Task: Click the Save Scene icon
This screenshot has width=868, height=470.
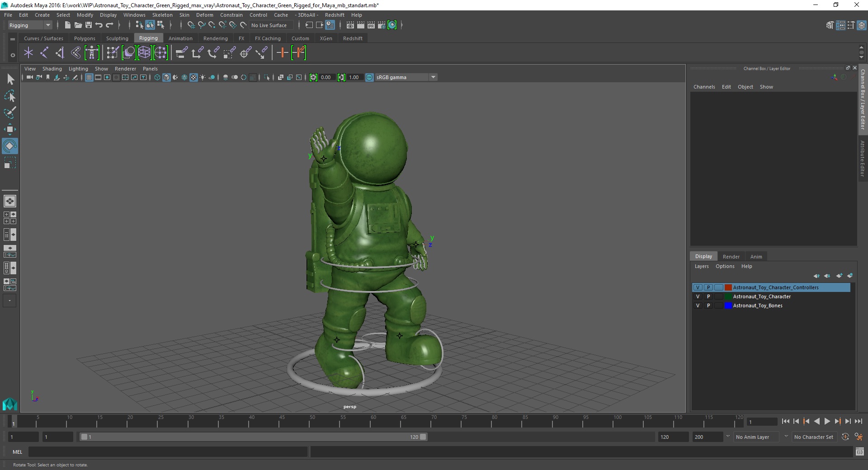Action: pos(89,25)
